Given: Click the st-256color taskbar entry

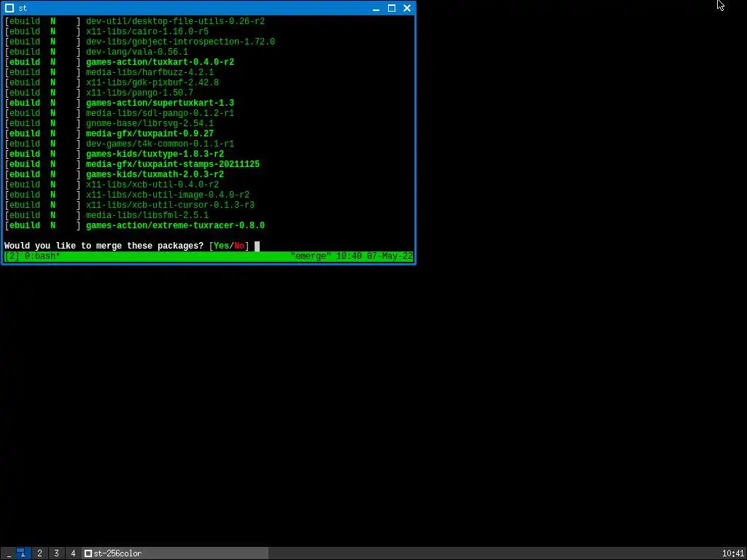Looking at the screenshot, I should (175, 553).
